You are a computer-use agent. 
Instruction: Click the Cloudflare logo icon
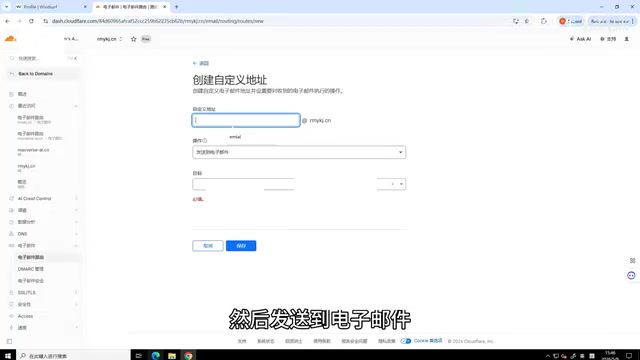10,39
